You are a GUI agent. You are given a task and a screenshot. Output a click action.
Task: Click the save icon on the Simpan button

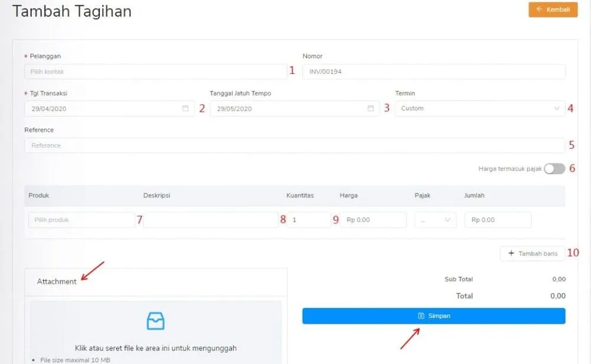coord(421,316)
